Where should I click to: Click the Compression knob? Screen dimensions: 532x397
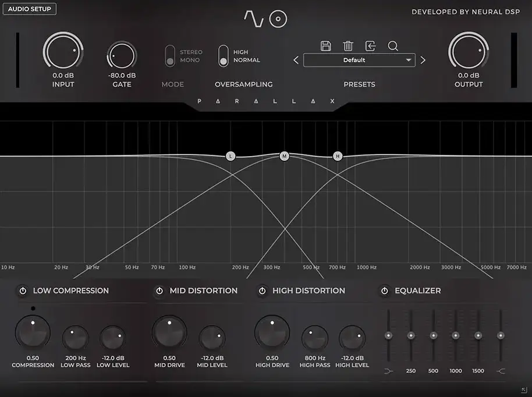33,333
